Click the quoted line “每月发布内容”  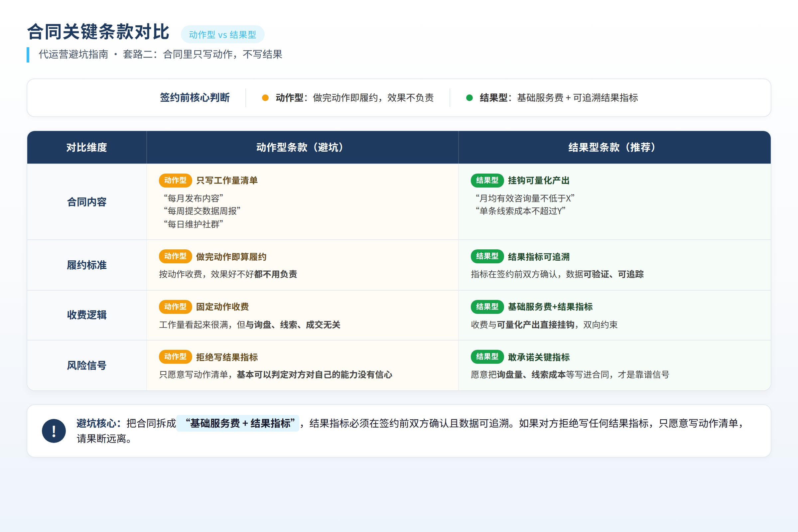point(194,198)
